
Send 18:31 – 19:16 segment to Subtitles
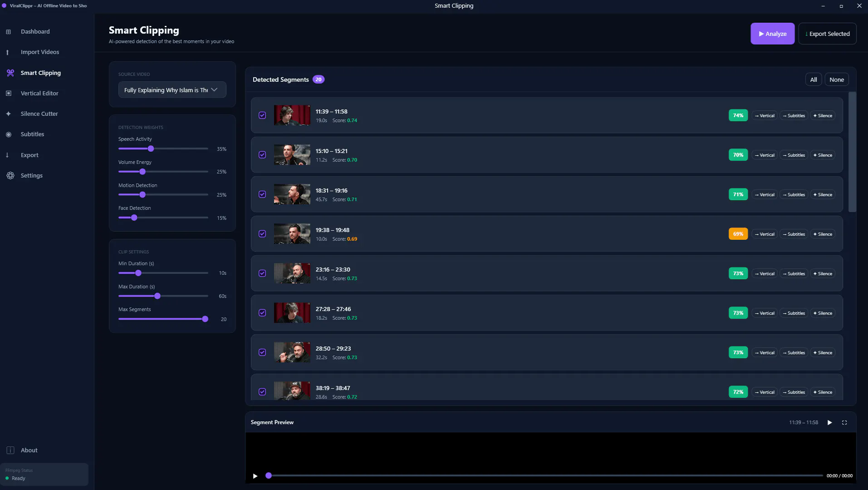794,194
